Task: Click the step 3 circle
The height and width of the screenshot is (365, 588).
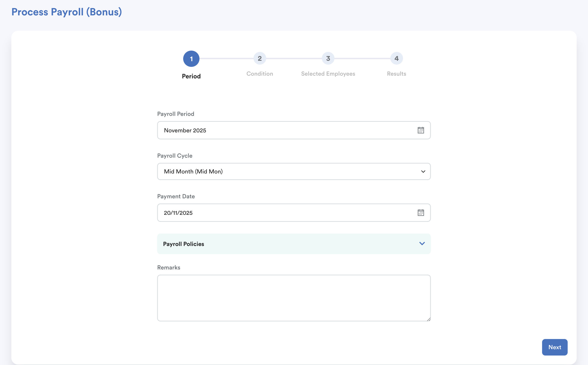Action: click(328, 58)
